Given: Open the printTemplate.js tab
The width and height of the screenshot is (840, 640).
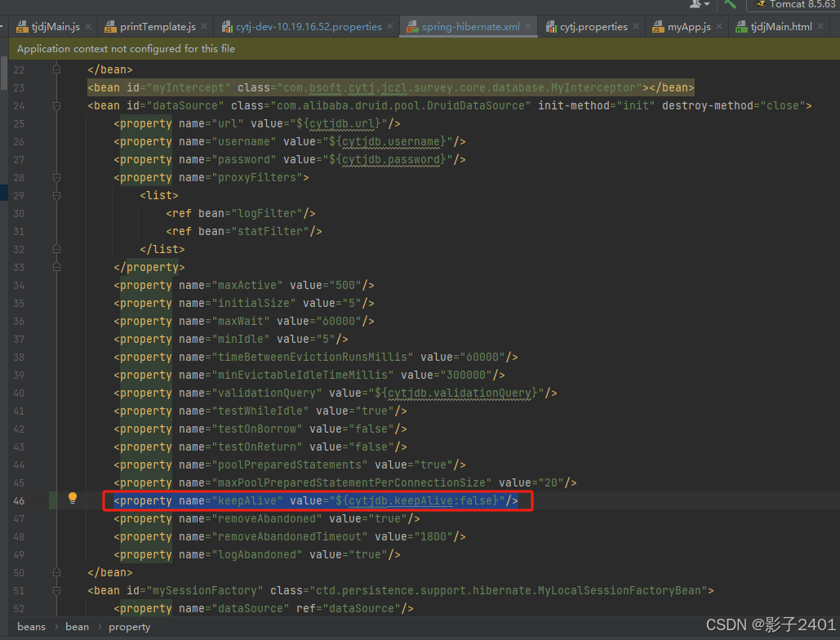Looking at the screenshot, I should (x=158, y=27).
